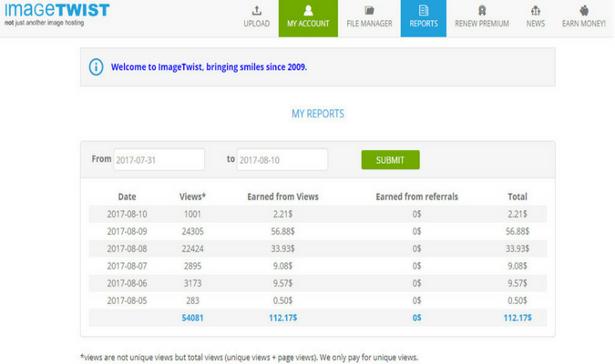The height and width of the screenshot is (364, 615).
Task: Click Total column value 33.93$
Action: pos(518,248)
